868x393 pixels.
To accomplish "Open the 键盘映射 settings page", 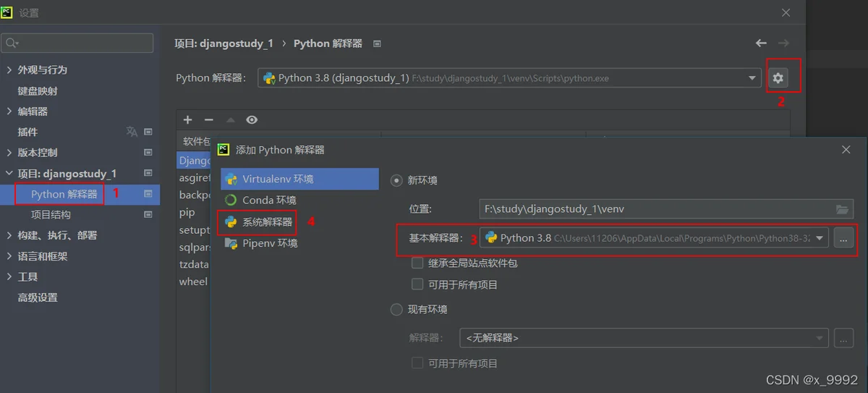I will tap(38, 91).
